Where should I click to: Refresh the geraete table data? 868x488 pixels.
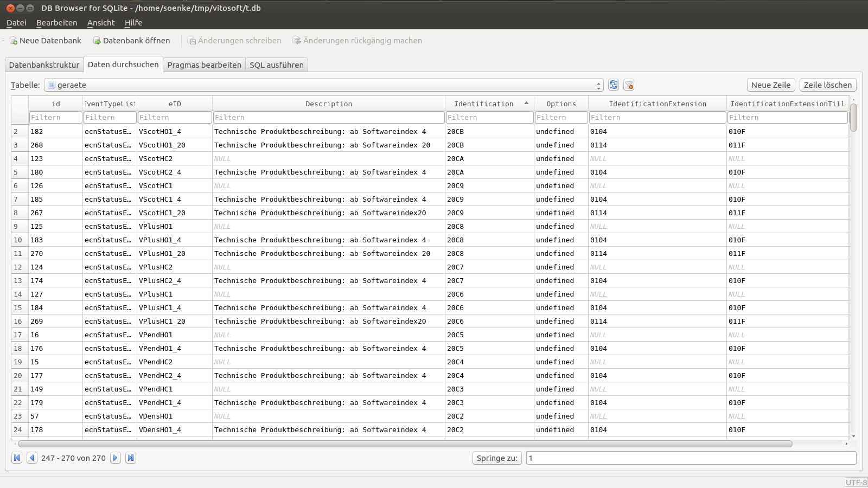point(613,85)
